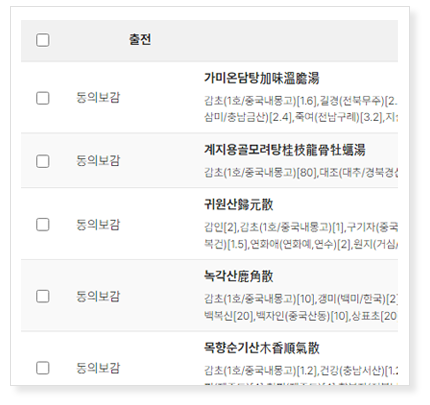Open the 가미온담탕加味溫膽湯 prescription title
This screenshot has width=430, height=405.
click(x=262, y=78)
